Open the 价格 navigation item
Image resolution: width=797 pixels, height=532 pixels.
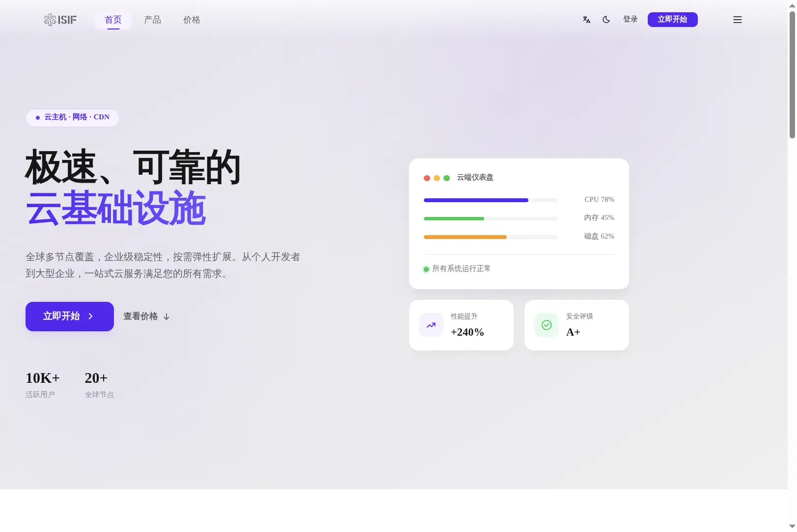(192, 20)
